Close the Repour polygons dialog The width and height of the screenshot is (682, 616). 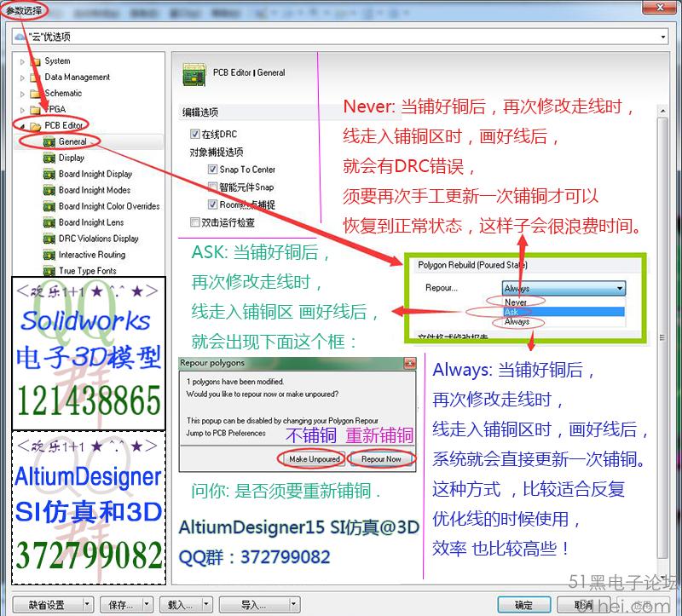[410, 364]
